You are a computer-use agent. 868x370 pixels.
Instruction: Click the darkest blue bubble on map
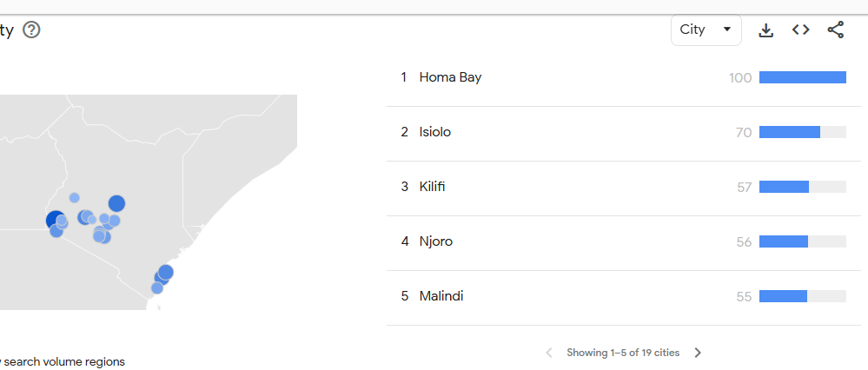pos(55,220)
